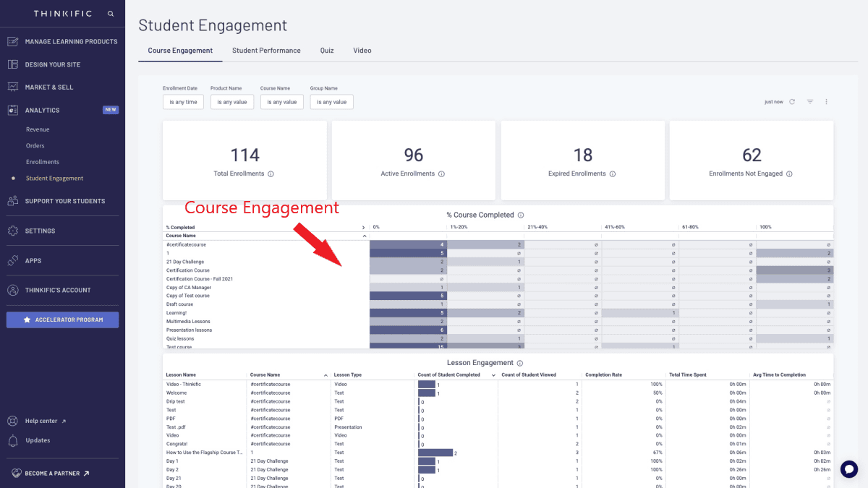868x488 pixels.
Task: Click info icon beside Expired Enrollments
Action: (613, 174)
